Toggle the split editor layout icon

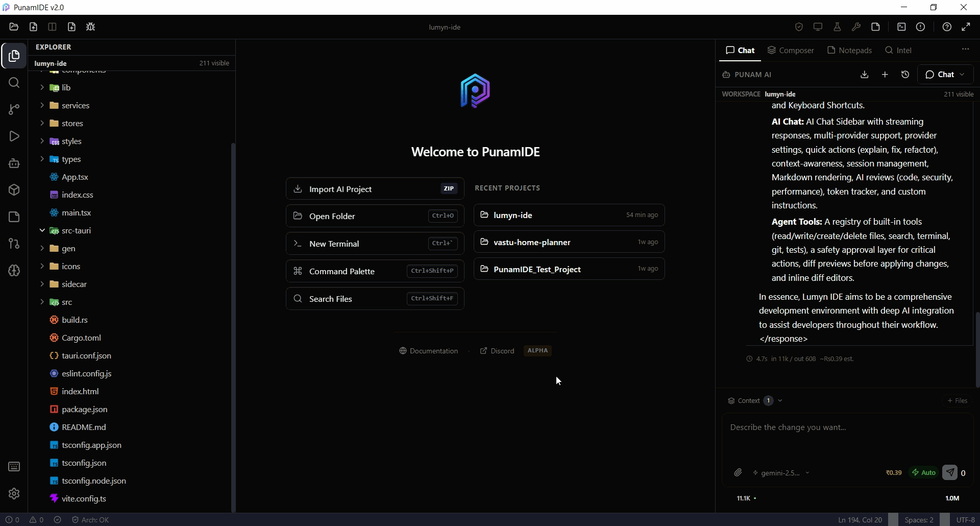point(52,27)
